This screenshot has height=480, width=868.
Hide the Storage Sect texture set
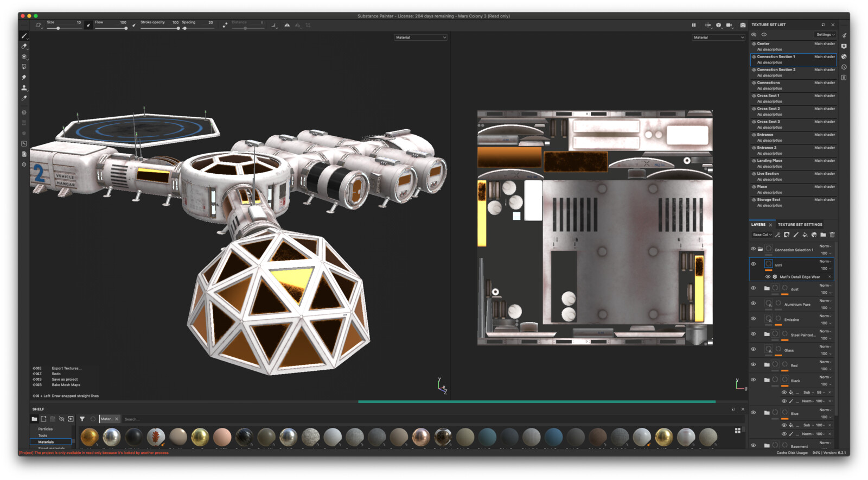pos(754,200)
